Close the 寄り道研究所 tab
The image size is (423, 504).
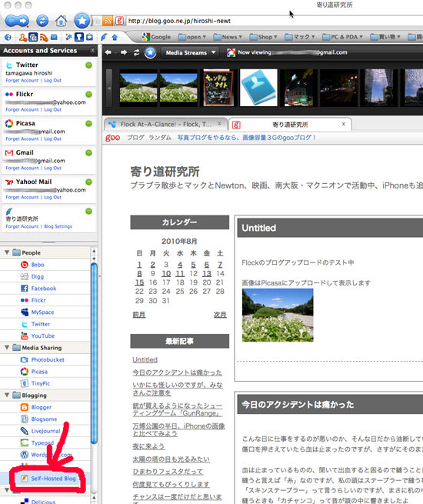click(x=343, y=124)
